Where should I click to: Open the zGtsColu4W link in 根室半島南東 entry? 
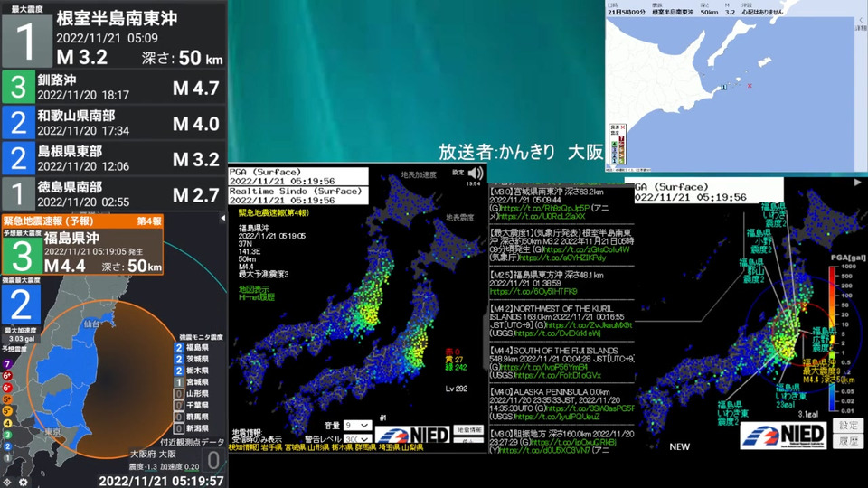[588, 249]
